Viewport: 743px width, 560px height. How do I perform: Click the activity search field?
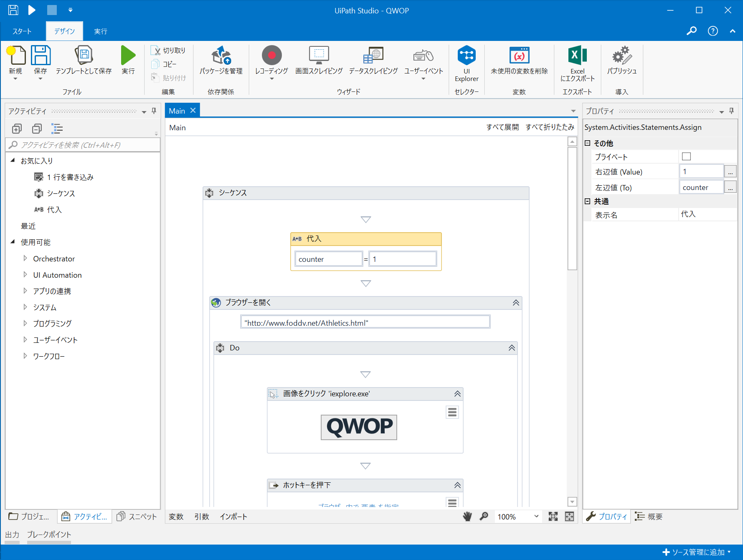pos(83,145)
